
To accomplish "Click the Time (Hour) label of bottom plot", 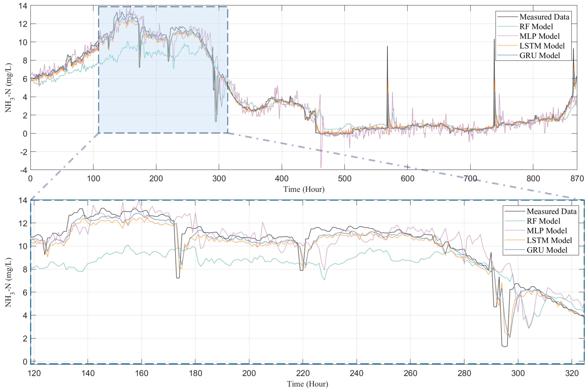I will pyautogui.click(x=307, y=384).
